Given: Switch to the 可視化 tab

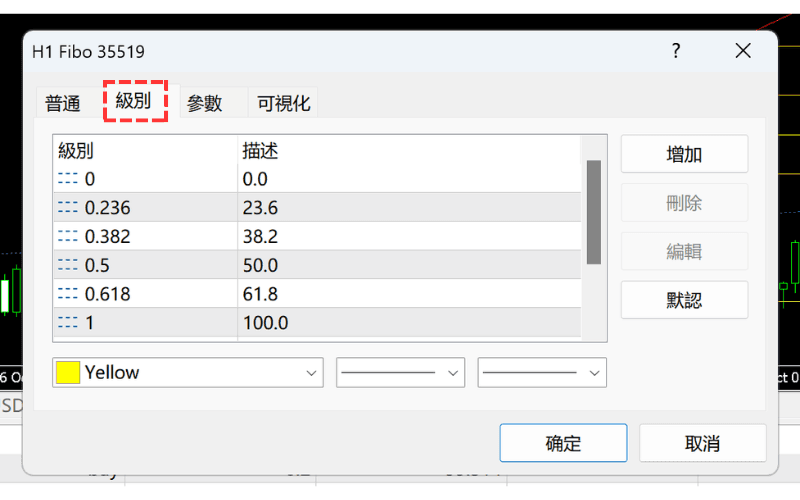Looking at the screenshot, I should pos(283,103).
